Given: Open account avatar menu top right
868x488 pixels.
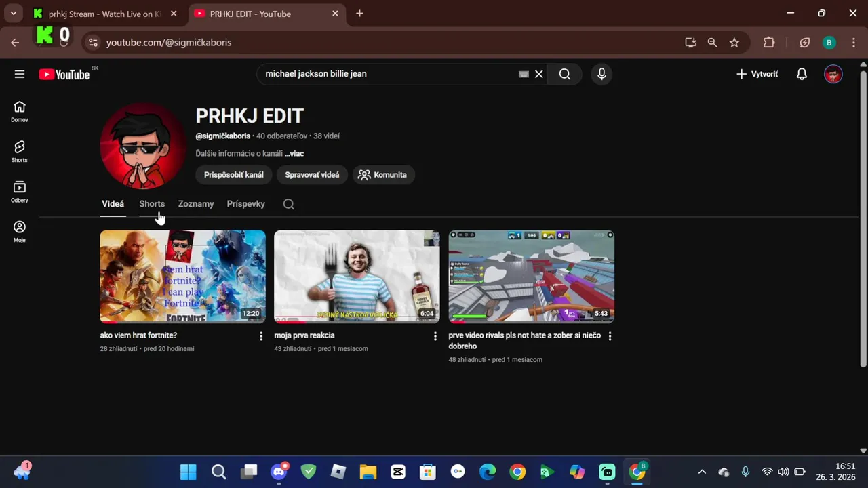Looking at the screenshot, I should (833, 74).
